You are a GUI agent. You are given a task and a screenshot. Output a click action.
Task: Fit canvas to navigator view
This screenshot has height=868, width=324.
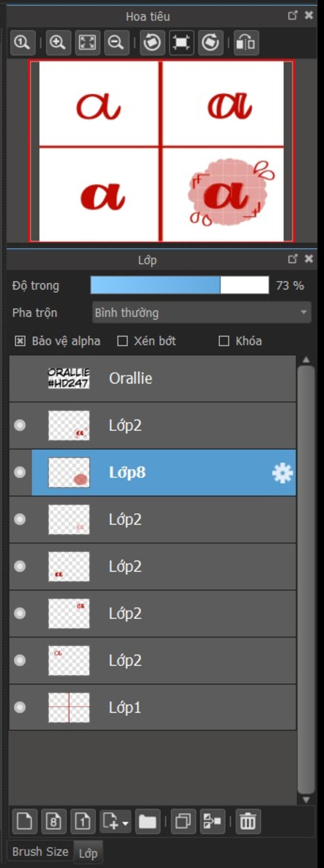pos(87,43)
